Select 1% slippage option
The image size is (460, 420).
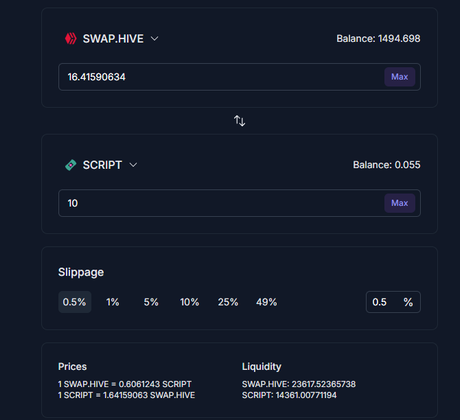click(x=113, y=302)
